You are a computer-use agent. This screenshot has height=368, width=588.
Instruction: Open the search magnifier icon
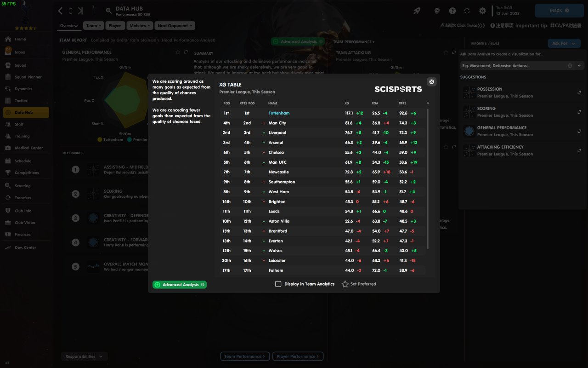(109, 11)
